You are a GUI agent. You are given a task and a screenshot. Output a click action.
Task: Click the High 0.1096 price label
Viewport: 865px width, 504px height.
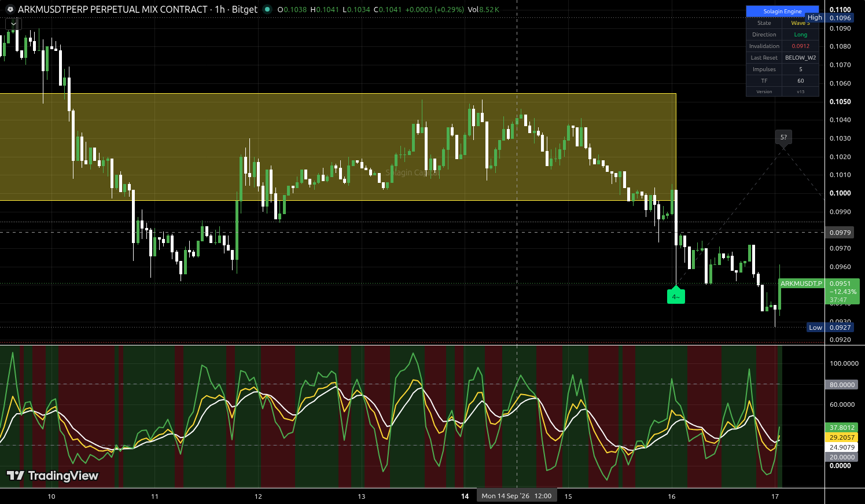click(830, 18)
